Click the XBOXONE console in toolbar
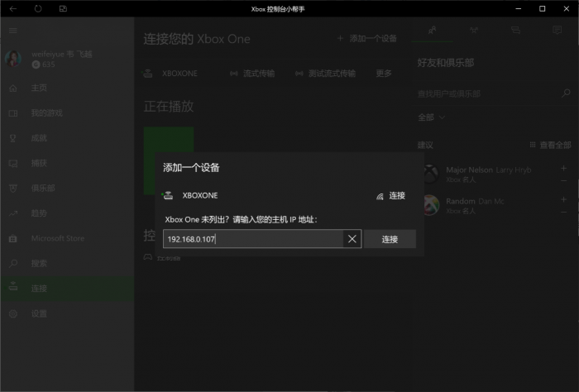 coord(170,74)
